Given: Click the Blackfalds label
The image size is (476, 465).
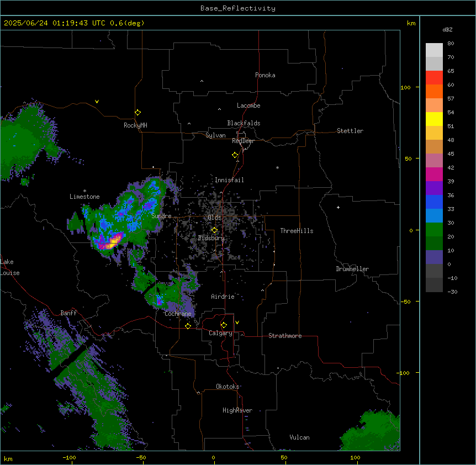Looking at the screenshot, I should (244, 123).
